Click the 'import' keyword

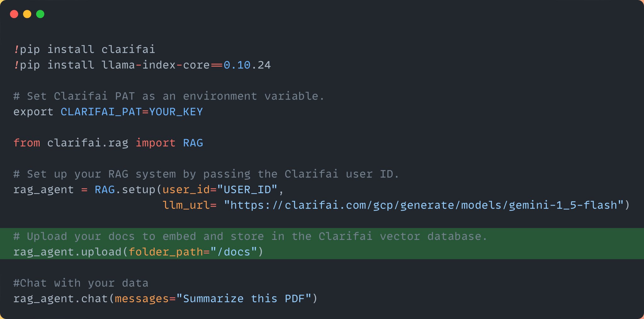[x=155, y=143]
